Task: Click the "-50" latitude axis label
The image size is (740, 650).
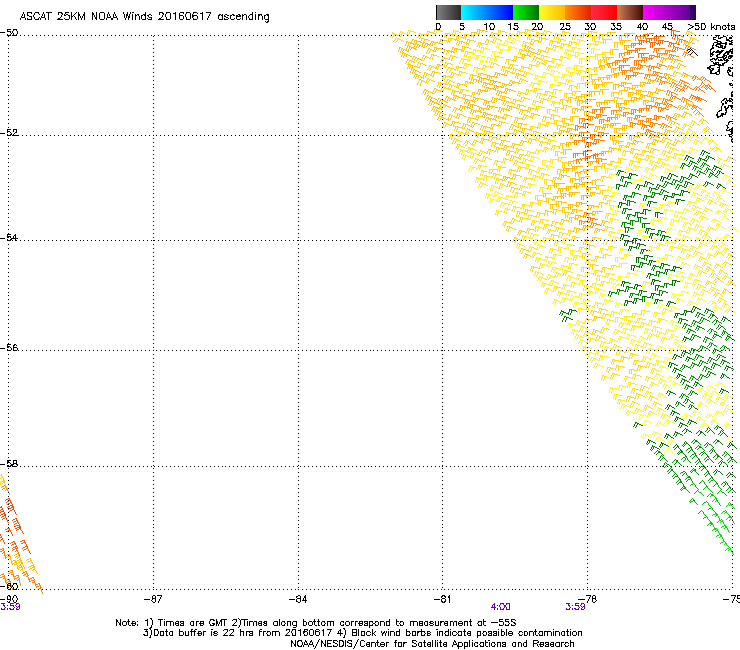Action: coord(9,33)
